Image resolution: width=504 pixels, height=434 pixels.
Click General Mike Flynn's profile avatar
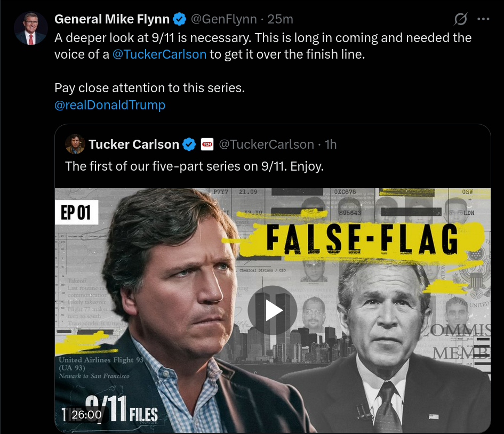coord(31,28)
